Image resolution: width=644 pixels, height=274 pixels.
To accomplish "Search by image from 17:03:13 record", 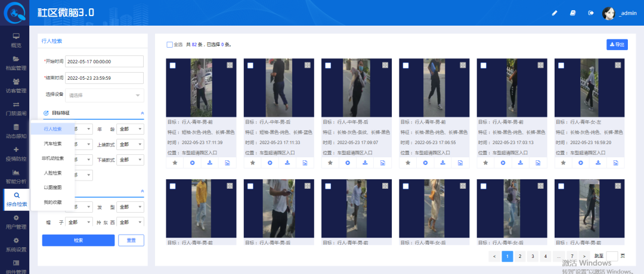I will pyautogui.click(x=538, y=163).
